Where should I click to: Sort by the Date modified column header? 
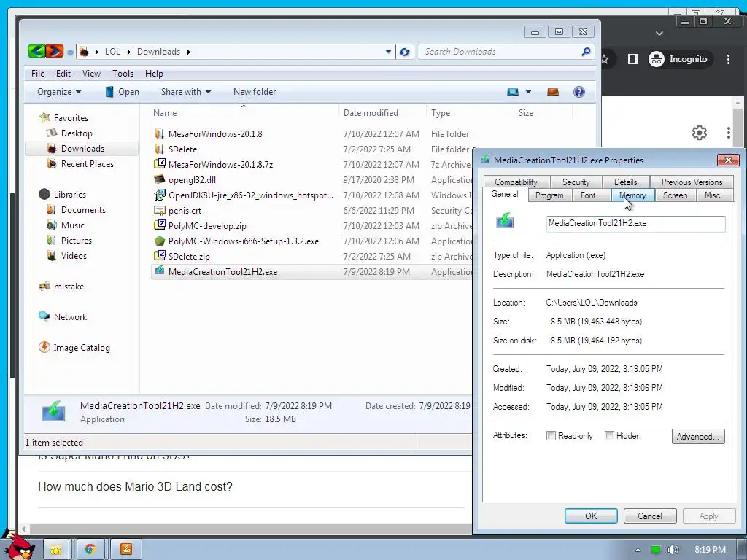tap(371, 113)
